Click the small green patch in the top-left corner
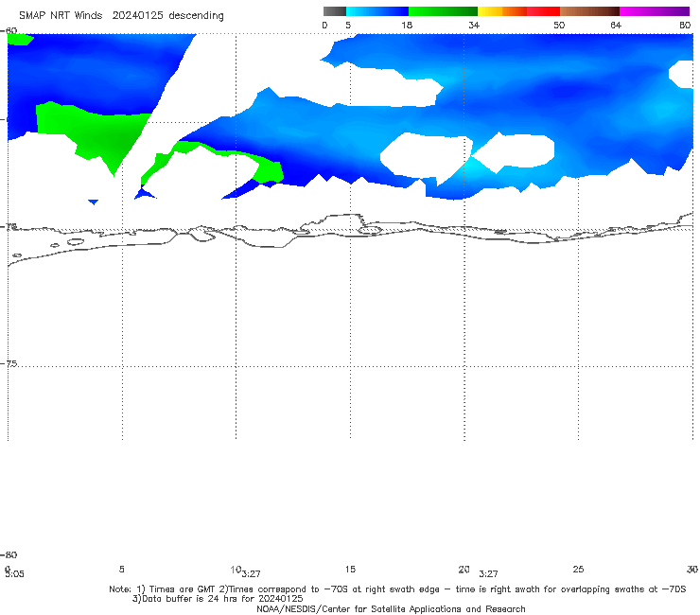The width and height of the screenshot is (700, 615). [19, 39]
